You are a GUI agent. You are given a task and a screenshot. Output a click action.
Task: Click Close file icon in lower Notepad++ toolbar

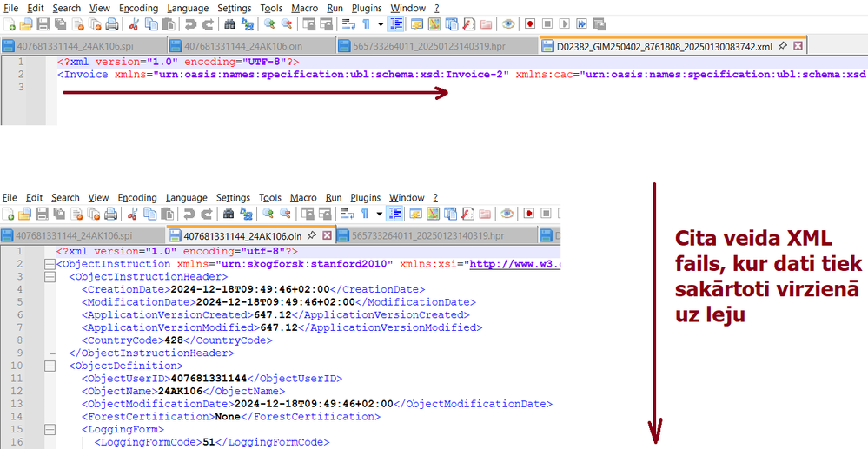point(76,213)
